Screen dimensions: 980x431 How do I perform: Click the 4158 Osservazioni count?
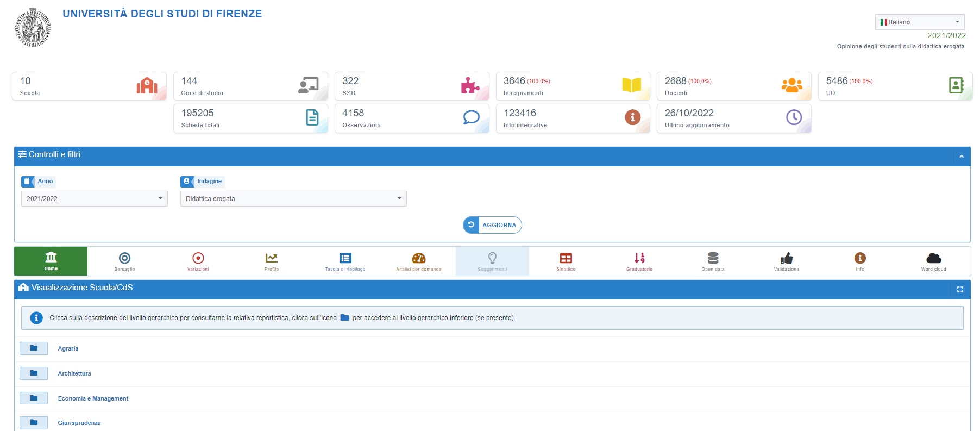click(x=353, y=113)
